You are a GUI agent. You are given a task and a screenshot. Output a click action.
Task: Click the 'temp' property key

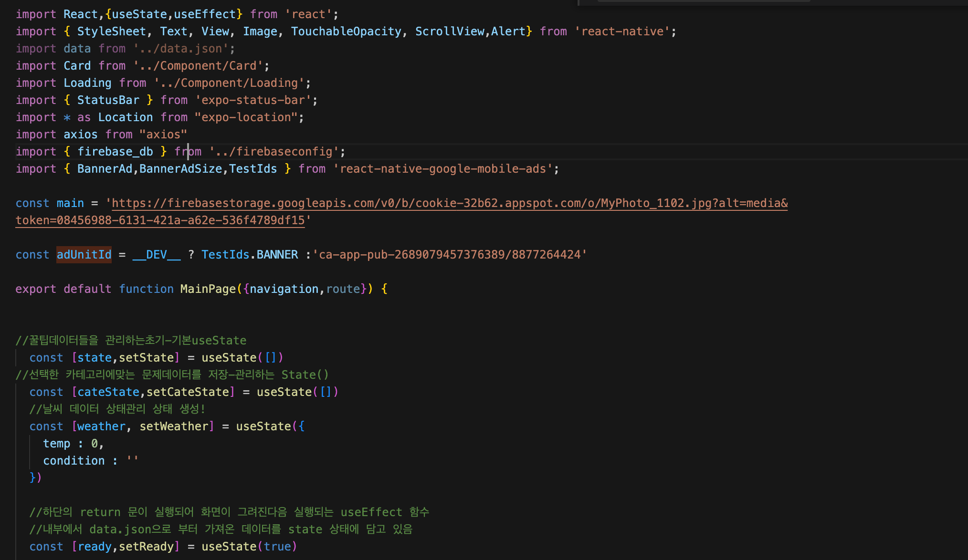coord(57,444)
